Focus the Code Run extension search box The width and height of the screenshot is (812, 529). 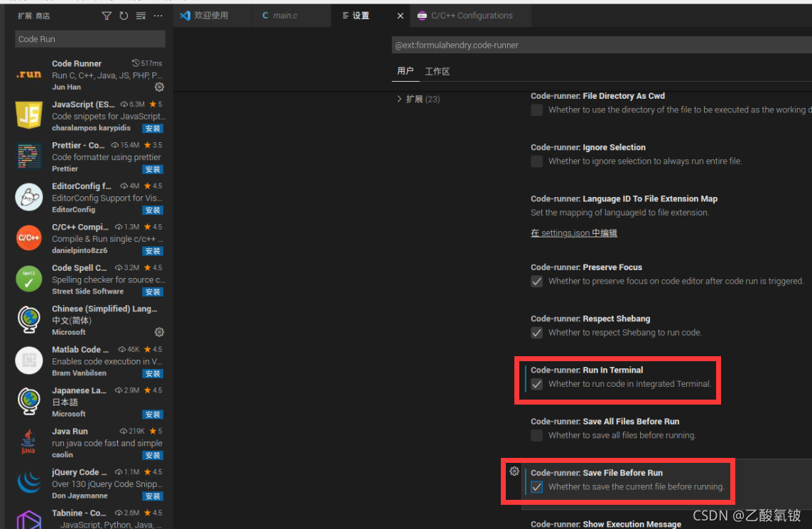click(x=90, y=39)
